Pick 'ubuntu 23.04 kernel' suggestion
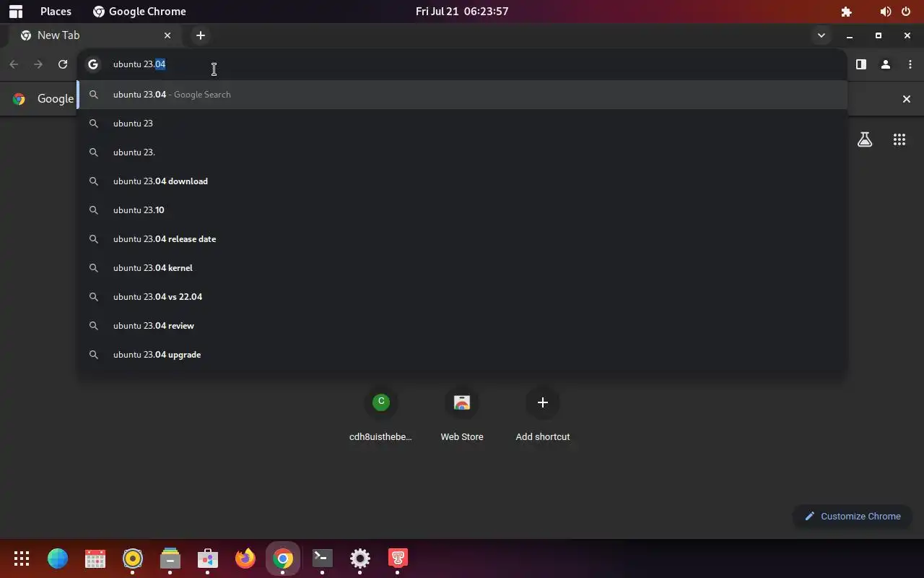Viewport: 924px width, 578px height. [x=462, y=268]
